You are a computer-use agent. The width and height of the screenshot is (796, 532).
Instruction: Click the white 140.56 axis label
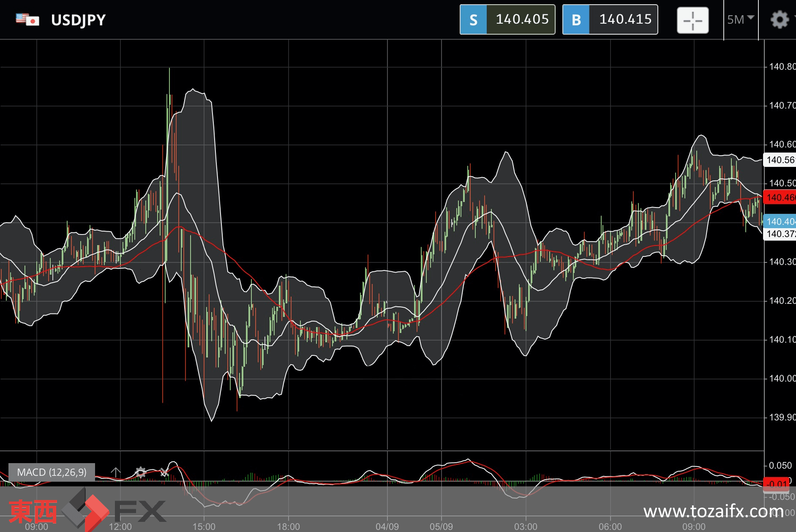pyautogui.click(x=780, y=160)
